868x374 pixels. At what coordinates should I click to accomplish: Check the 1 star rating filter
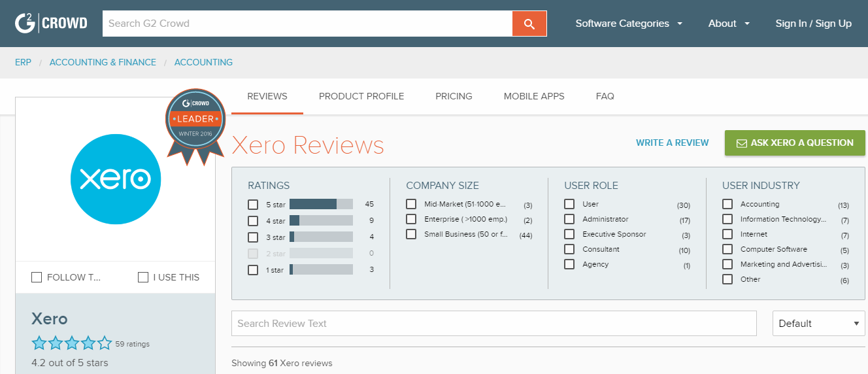253,270
